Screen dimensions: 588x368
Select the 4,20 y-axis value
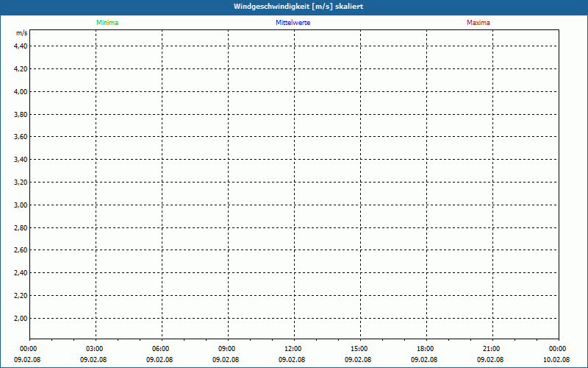point(21,68)
